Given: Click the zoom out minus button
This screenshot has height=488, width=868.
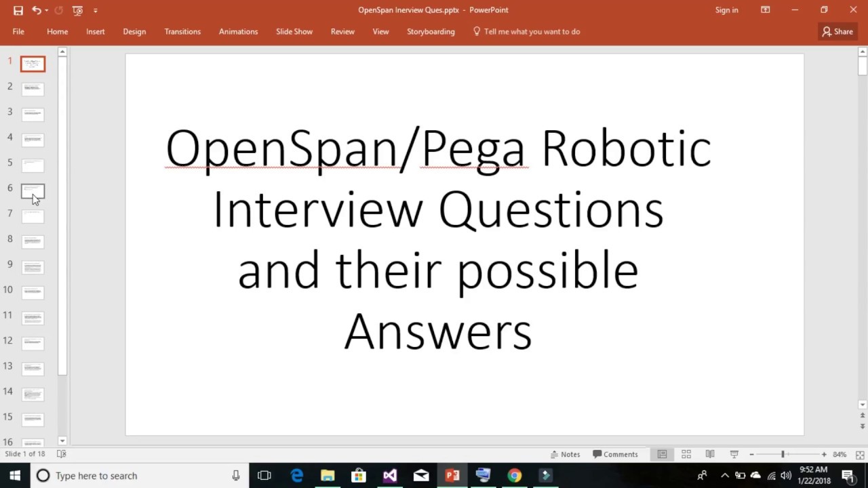Looking at the screenshot, I should (x=751, y=454).
